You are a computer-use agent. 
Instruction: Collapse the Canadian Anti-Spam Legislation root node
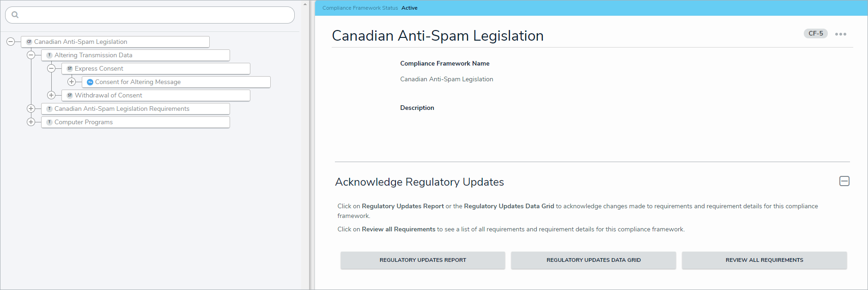click(x=11, y=42)
